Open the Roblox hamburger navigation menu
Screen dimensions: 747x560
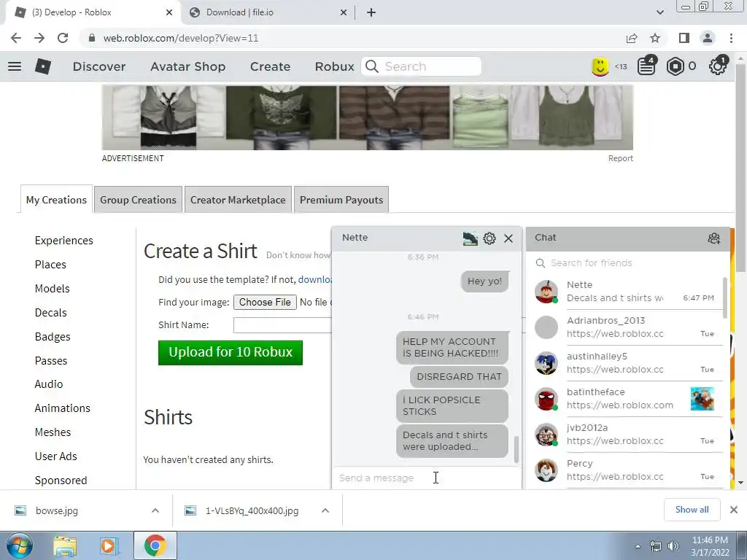pos(15,66)
